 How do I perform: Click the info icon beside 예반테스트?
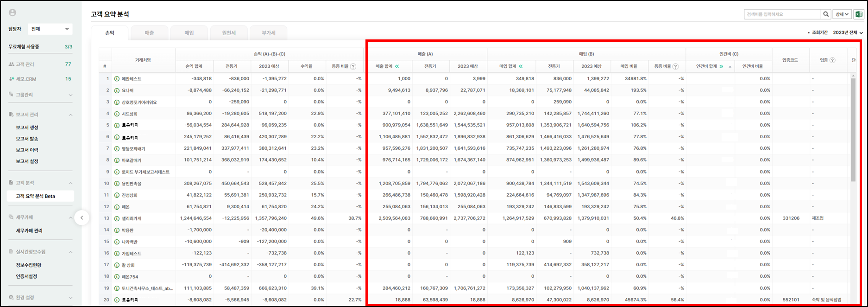[x=117, y=79]
